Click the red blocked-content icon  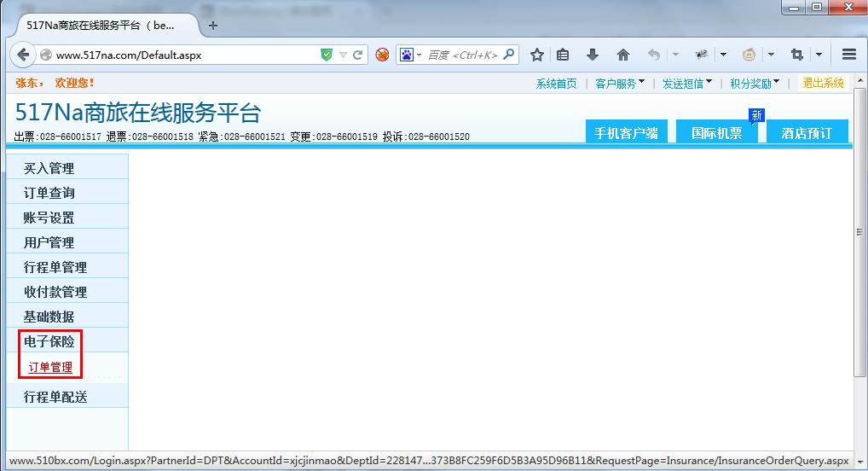(382, 55)
